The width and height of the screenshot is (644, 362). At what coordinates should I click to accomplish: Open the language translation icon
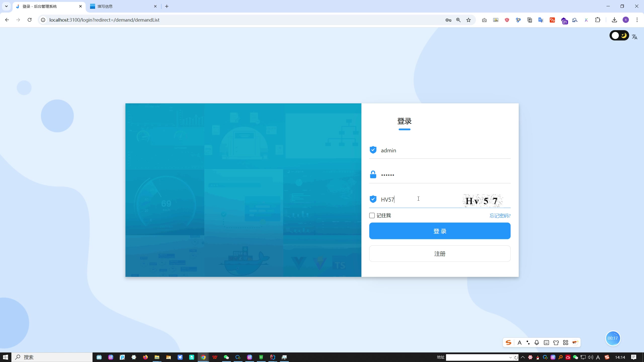635,37
